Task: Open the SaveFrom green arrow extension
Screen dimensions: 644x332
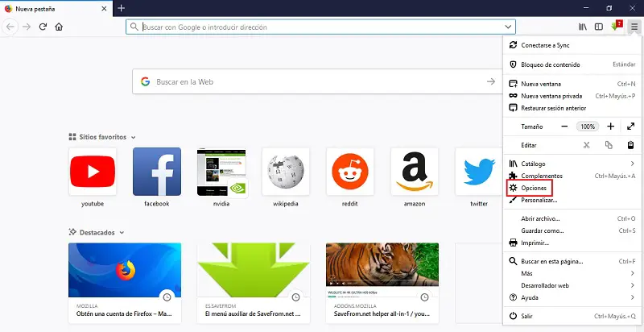Action: pos(616,26)
